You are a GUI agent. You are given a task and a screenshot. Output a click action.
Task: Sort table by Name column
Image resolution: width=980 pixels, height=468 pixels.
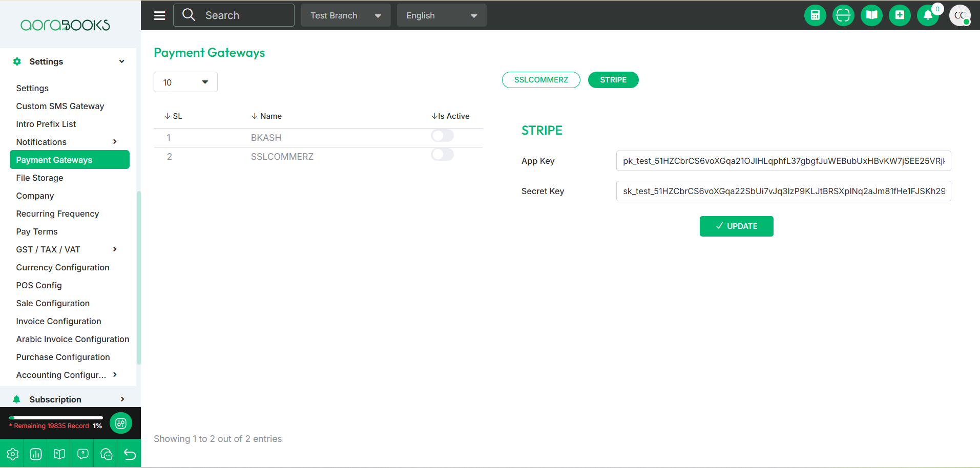click(266, 116)
